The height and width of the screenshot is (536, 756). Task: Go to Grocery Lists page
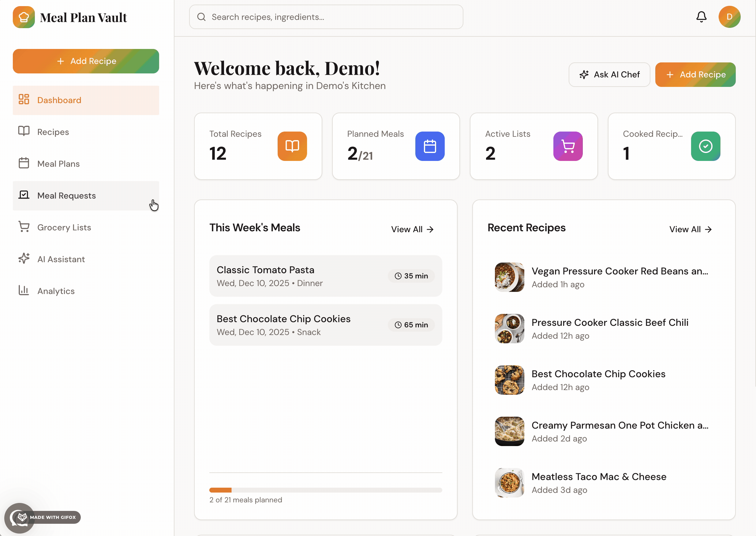click(86, 227)
